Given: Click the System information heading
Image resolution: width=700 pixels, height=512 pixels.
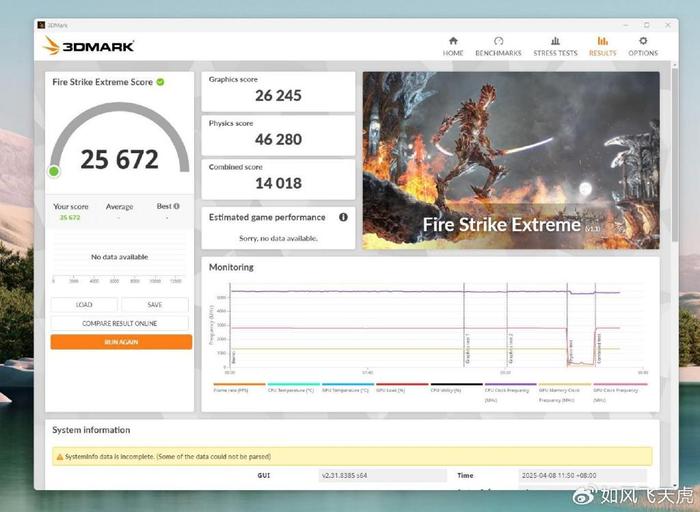Looking at the screenshot, I should coord(91,430).
